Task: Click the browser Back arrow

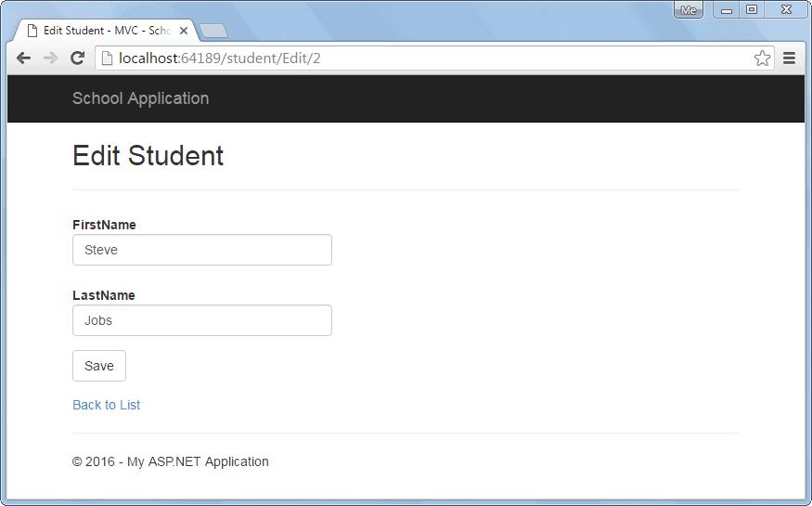Action: point(24,58)
